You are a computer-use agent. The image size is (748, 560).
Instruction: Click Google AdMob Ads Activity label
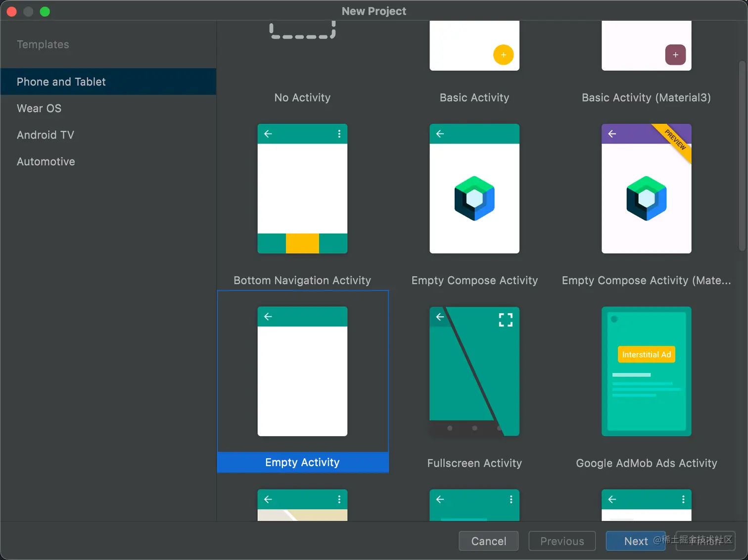(x=646, y=463)
